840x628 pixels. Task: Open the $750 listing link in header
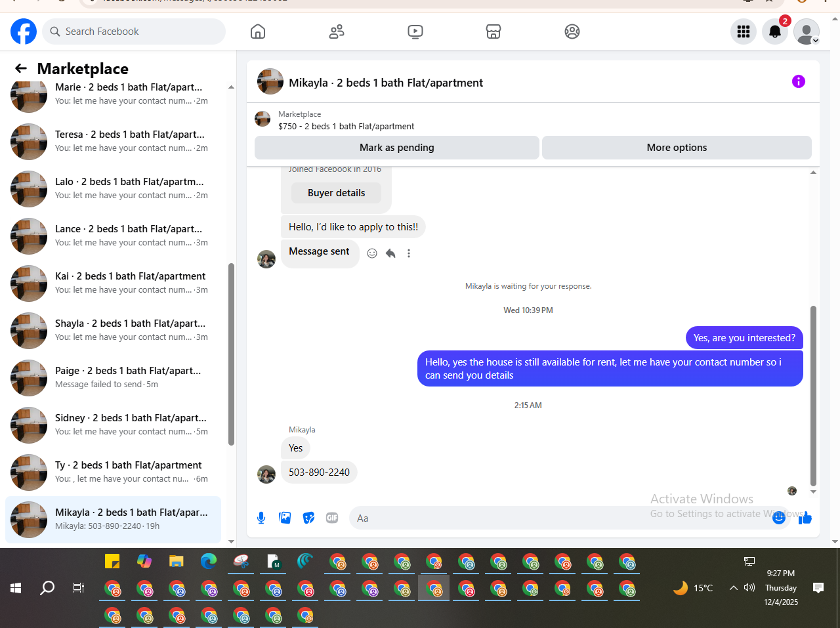(346, 126)
